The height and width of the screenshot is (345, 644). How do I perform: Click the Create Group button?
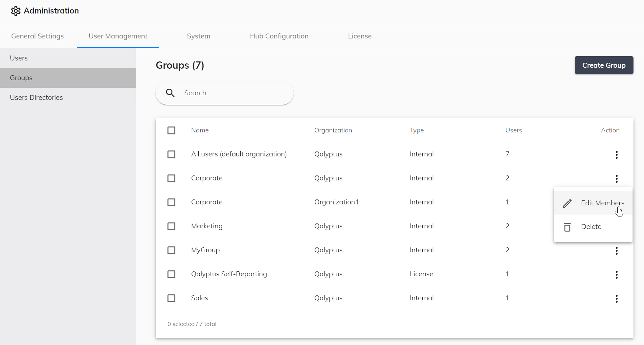(x=604, y=65)
